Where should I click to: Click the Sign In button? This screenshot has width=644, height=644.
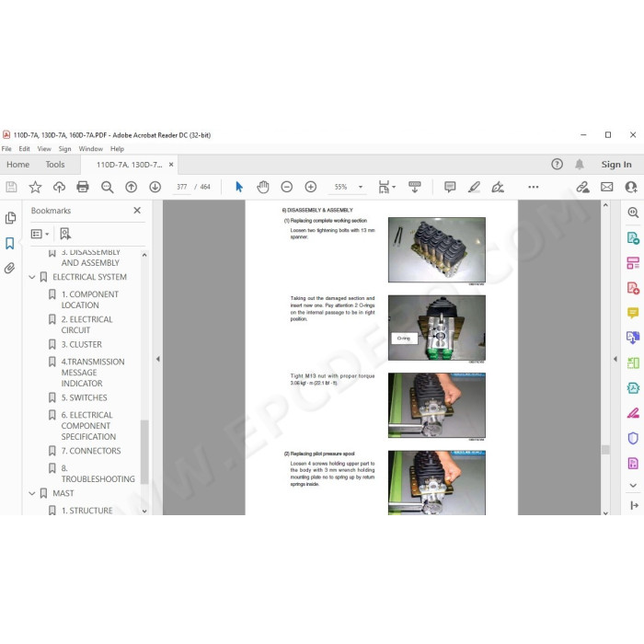(616, 165)
